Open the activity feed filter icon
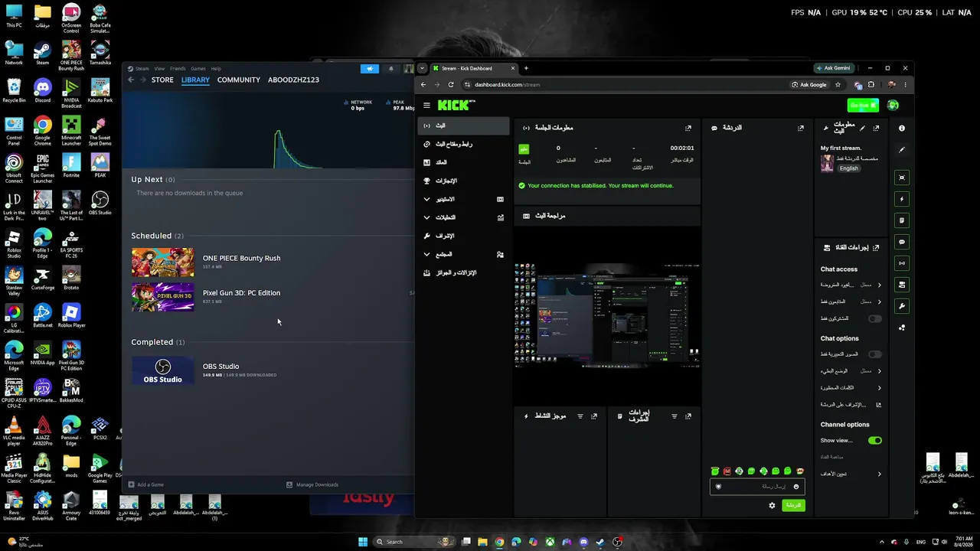Screen dimensions: 980x551 click(x=580, y=416)
